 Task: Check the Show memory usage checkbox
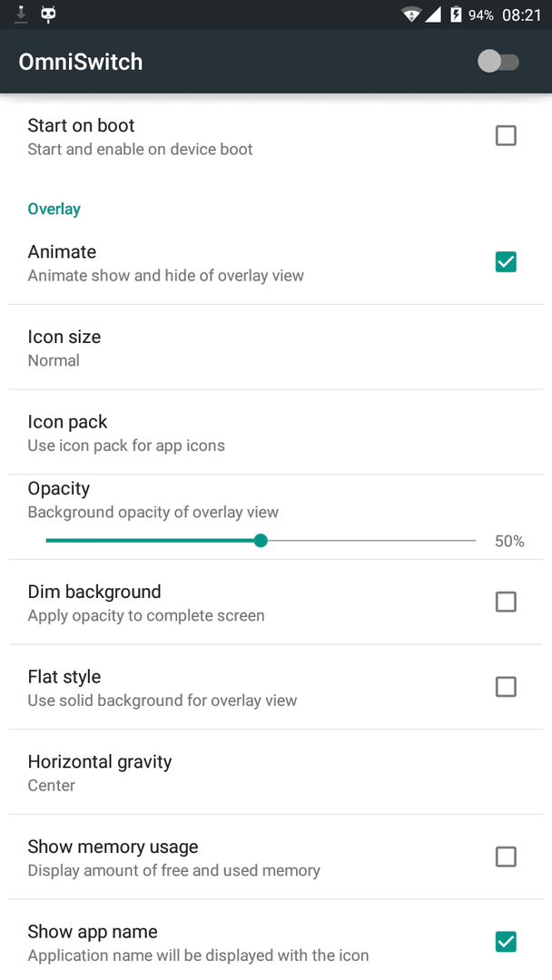pos(506,857)
